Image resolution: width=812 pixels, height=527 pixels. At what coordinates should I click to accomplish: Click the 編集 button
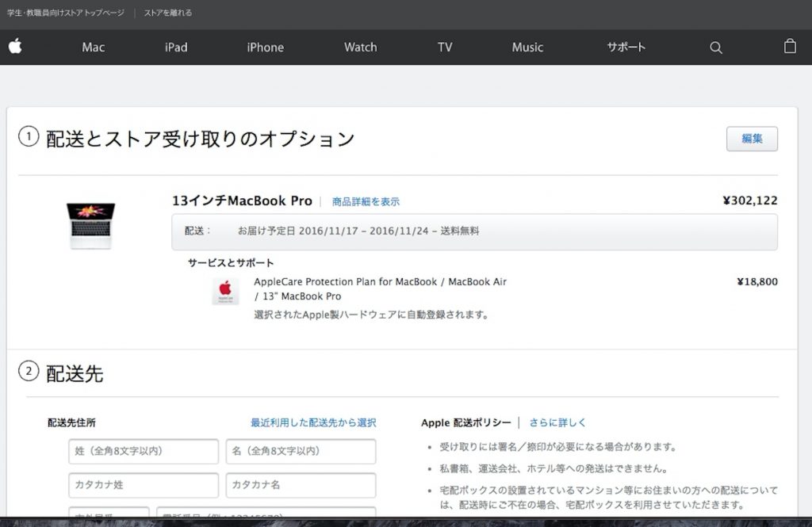click(752, 139)
